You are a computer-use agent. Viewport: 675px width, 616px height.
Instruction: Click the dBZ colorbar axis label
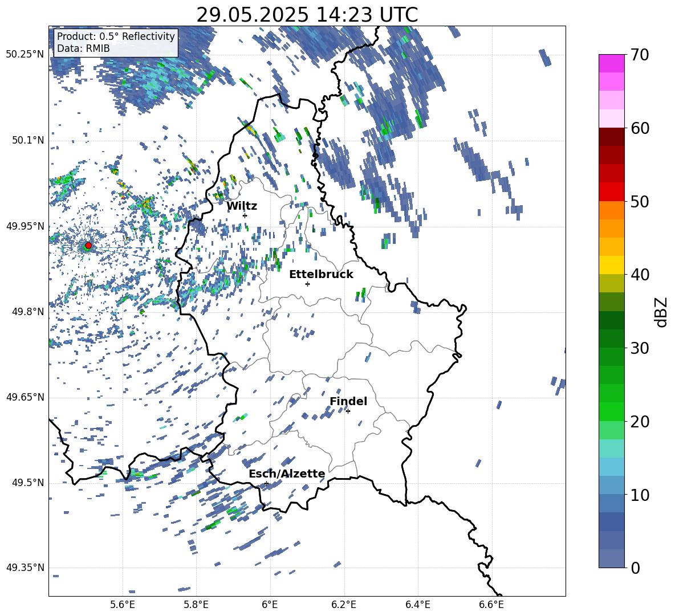[x=662, y=312]
